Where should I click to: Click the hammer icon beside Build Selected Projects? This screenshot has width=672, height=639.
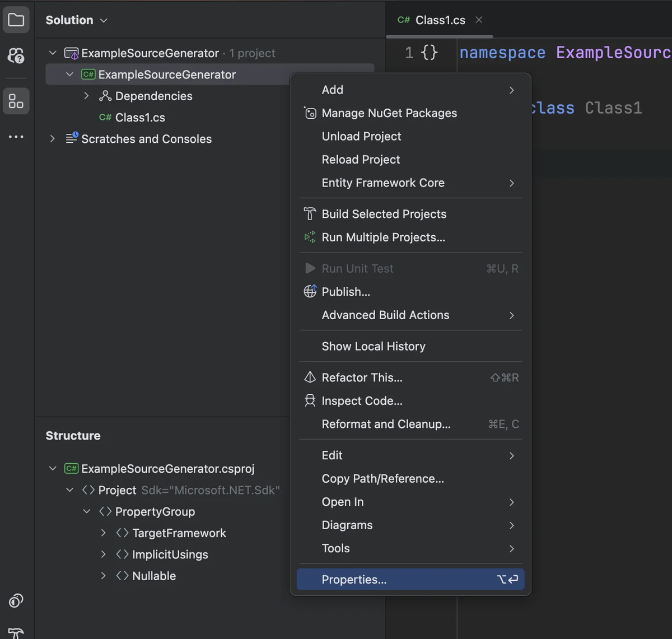[310, 214]
